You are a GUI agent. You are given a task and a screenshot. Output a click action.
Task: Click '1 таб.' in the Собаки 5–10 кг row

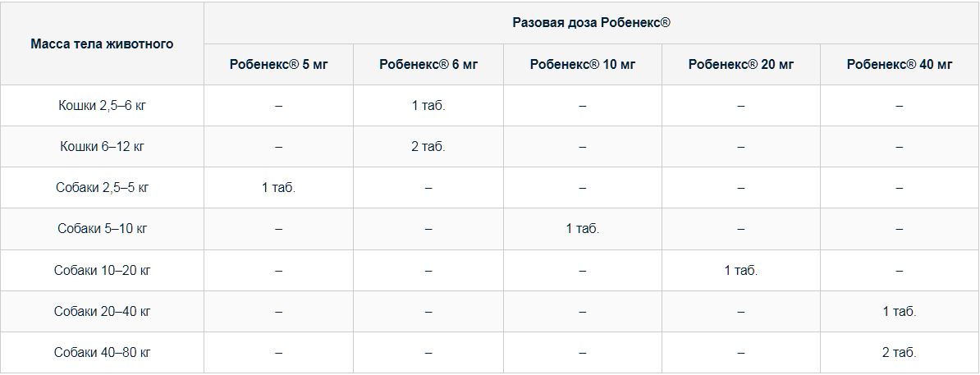pos(583,229)
